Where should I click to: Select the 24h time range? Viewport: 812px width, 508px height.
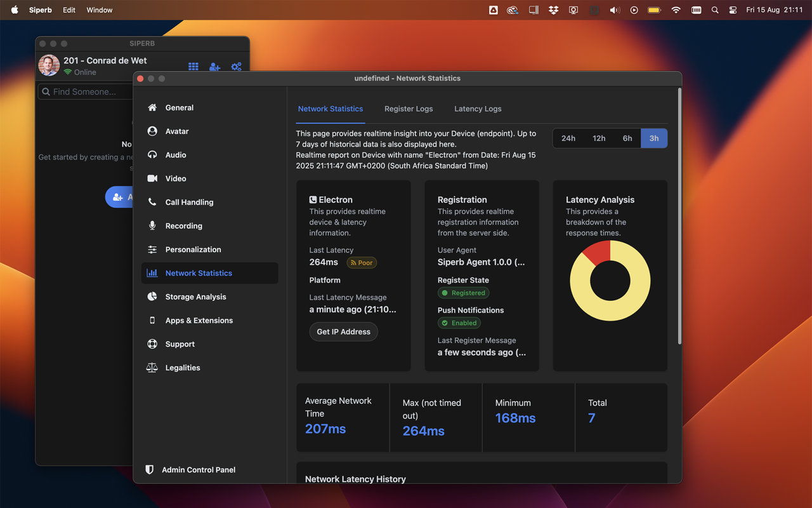coord(568,138)
